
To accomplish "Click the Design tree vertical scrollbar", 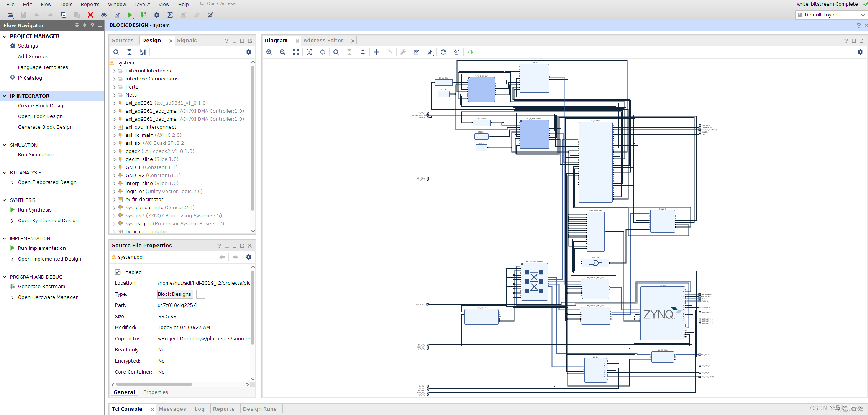I will (253, 138).
